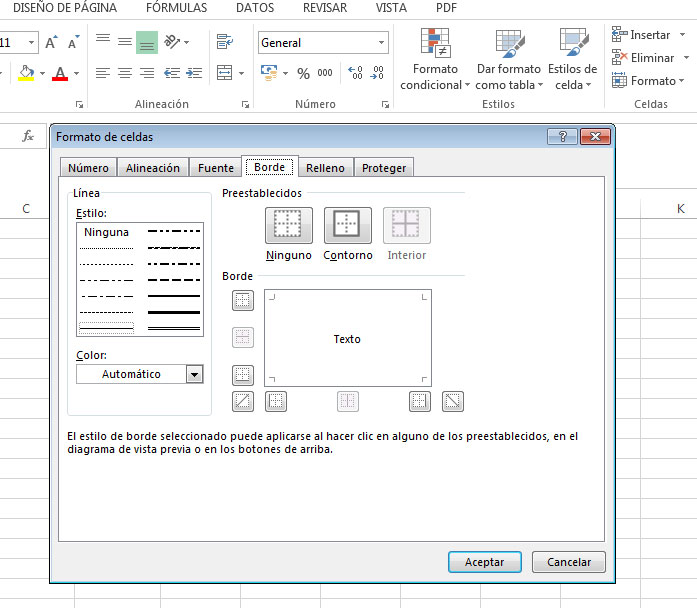
Task: Open Automático border color dropdown
Action: pyautogui.click(x=194, y=374)
